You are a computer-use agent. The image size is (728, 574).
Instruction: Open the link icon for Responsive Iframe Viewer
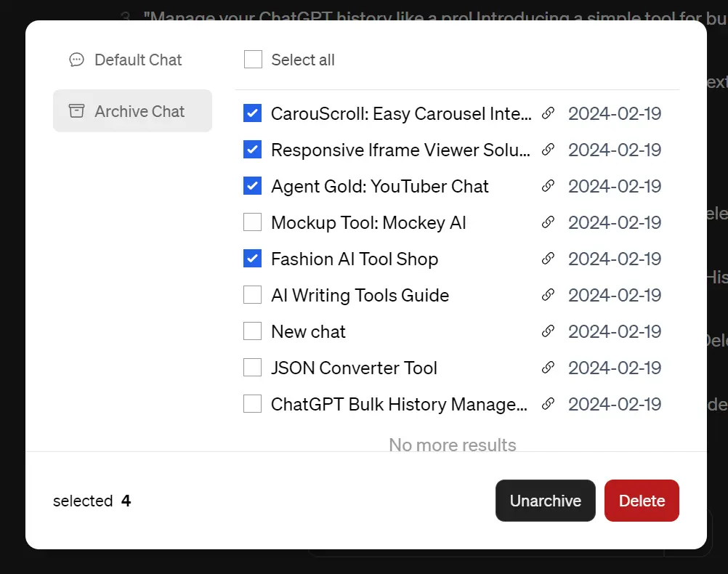click(x=548, y=150)
